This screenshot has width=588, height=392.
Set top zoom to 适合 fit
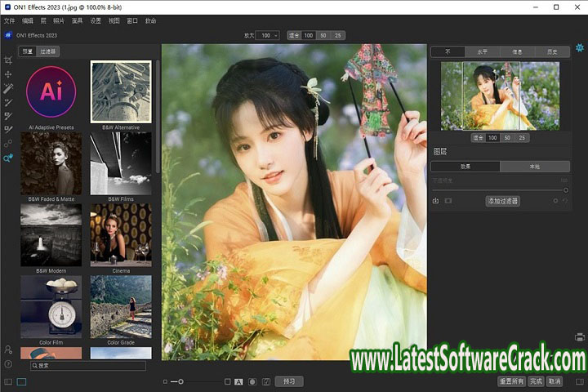294,35
